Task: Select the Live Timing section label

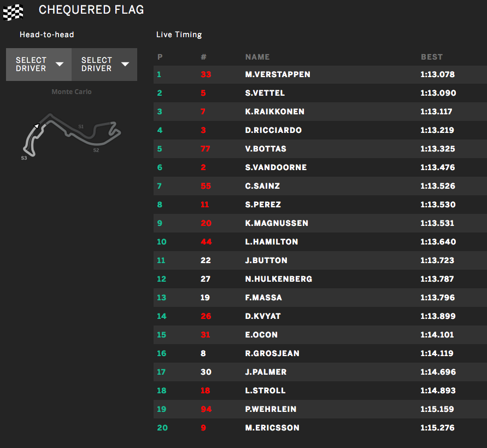Action: 179,34
